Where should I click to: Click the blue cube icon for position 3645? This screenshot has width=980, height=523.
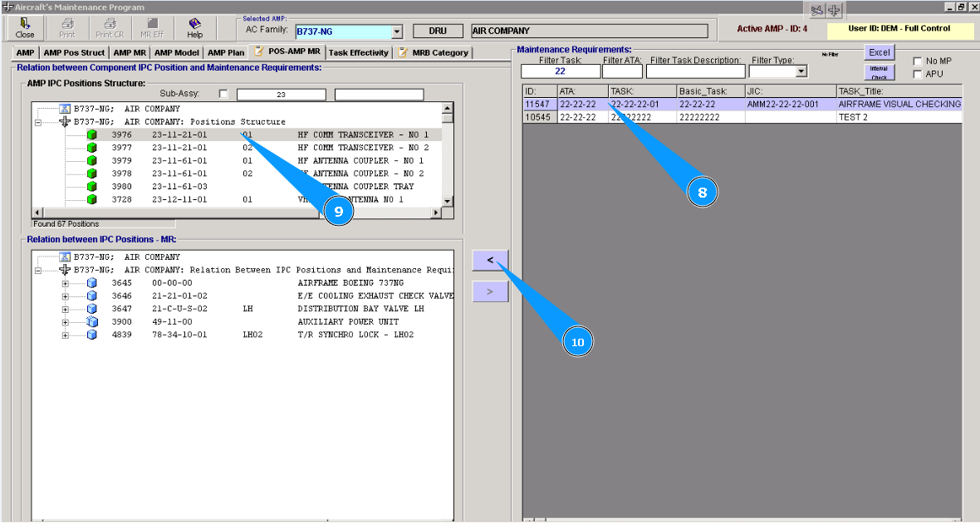click(x=92, y=283)
